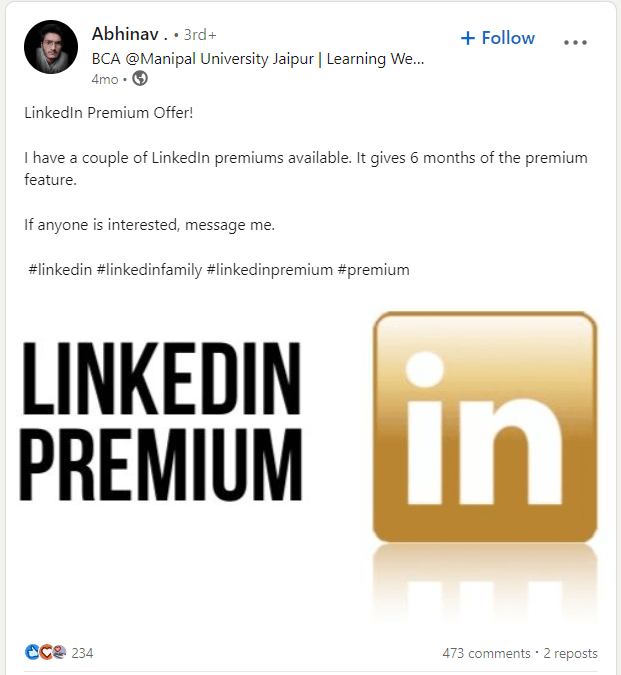Show the 473 comments
This screenshot has width=621, height=675.
pyautogui.click(x=486, y=653)
